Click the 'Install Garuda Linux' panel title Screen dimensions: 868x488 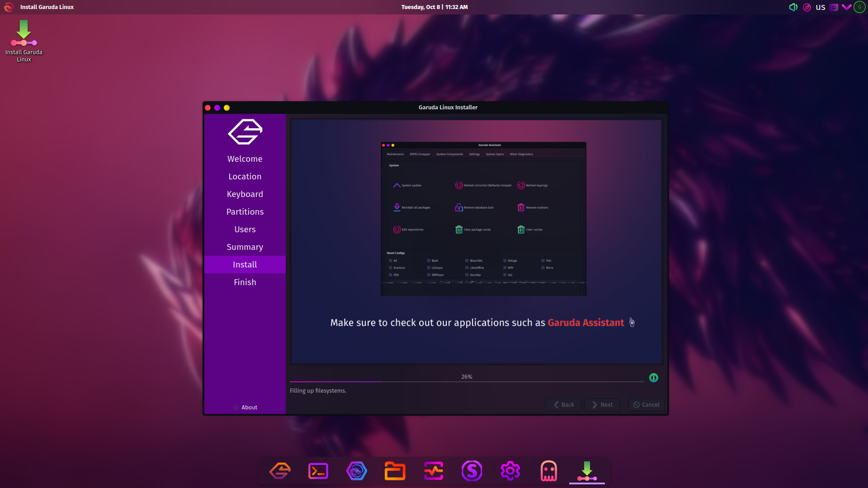click(x=47, y=7)
